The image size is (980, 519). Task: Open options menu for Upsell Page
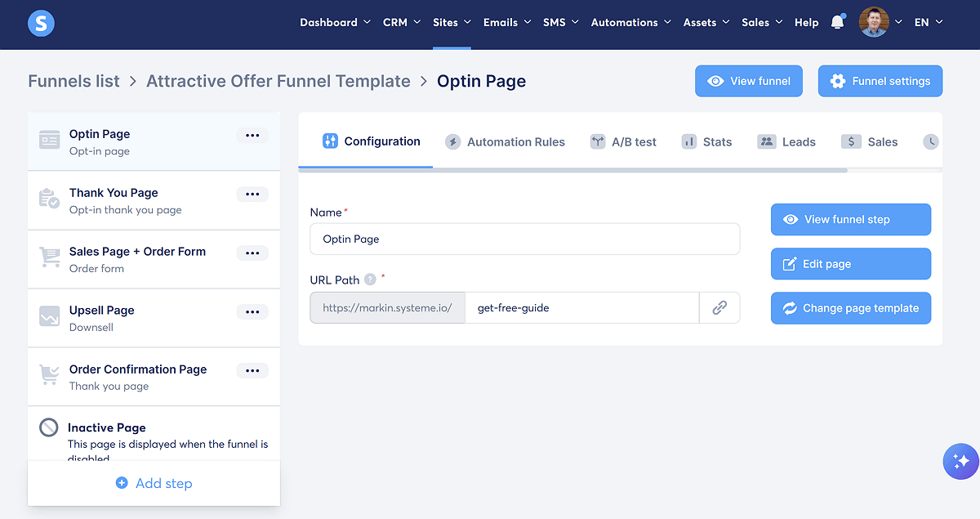pyautogui.click(x=252, y=312)
